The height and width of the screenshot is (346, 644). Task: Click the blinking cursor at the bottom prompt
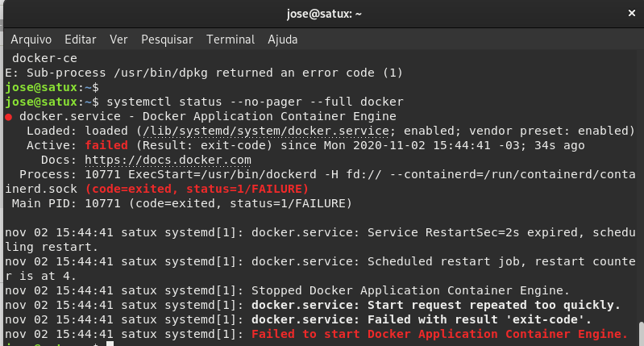coord(110,344)
